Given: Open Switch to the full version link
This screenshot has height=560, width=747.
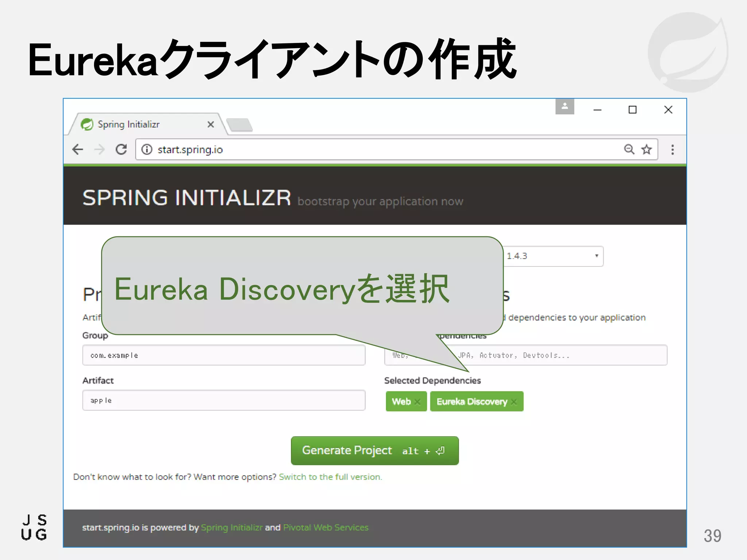Looking at the screenshot, I should tap(330, 477).
